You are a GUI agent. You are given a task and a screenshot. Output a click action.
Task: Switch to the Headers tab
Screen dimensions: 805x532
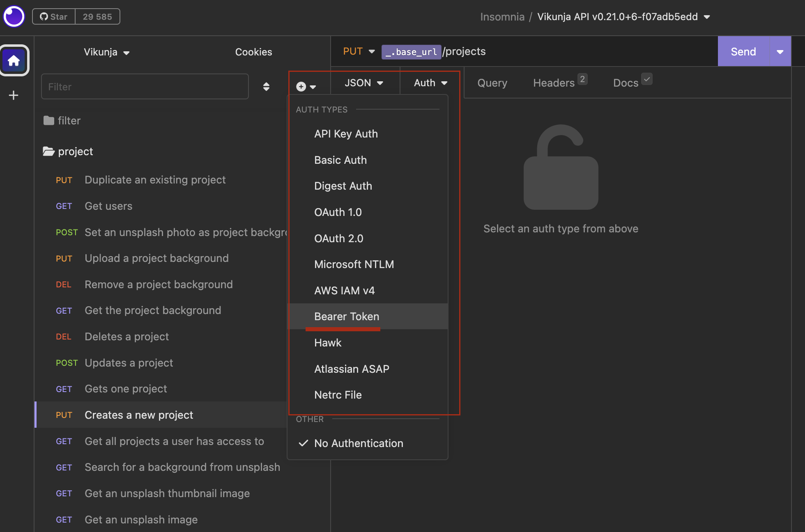pos(554,83)
